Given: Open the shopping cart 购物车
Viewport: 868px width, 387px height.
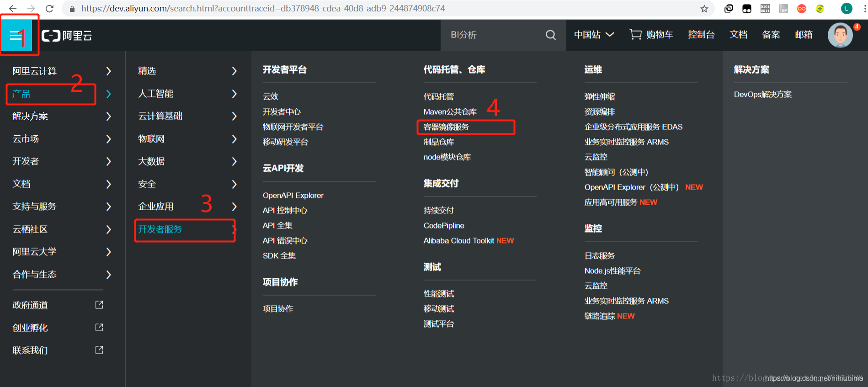Looking at the screenshot, I should (x=651, y=35).
